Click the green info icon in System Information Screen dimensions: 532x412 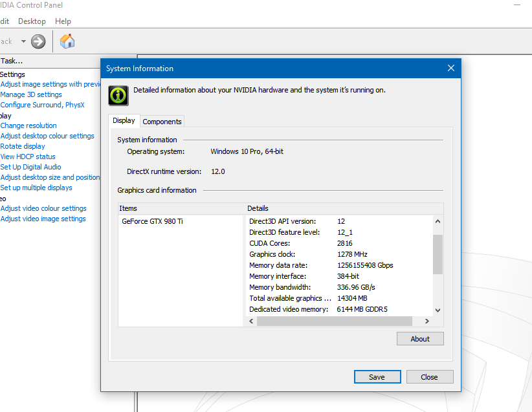point(118,95)
